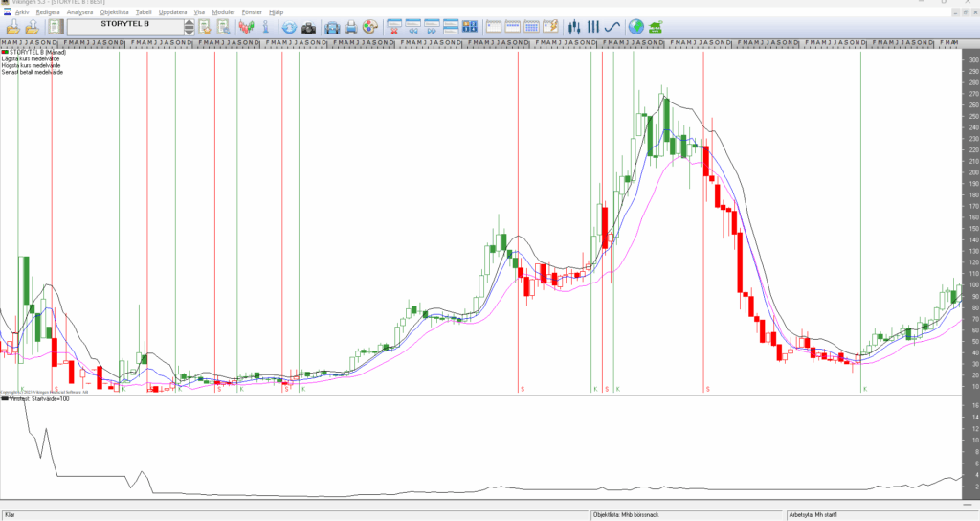Select the daily calendar view icon

click(494, 27)
